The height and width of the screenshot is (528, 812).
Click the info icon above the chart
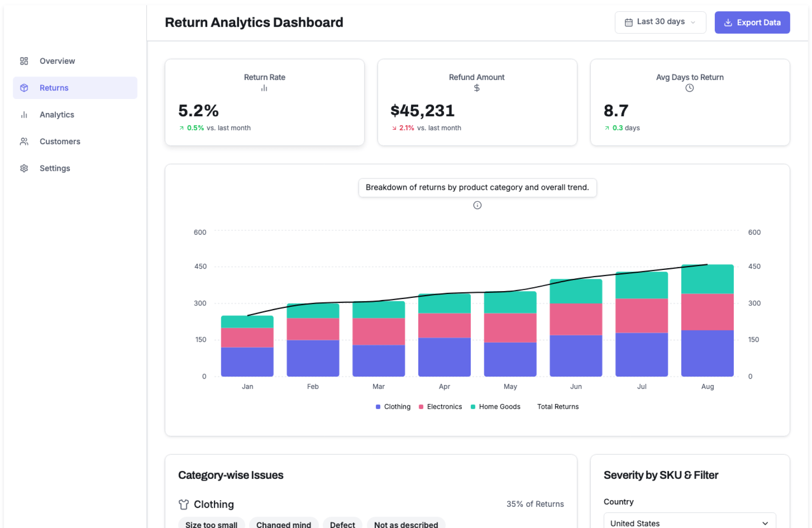(x=477, y=205)
